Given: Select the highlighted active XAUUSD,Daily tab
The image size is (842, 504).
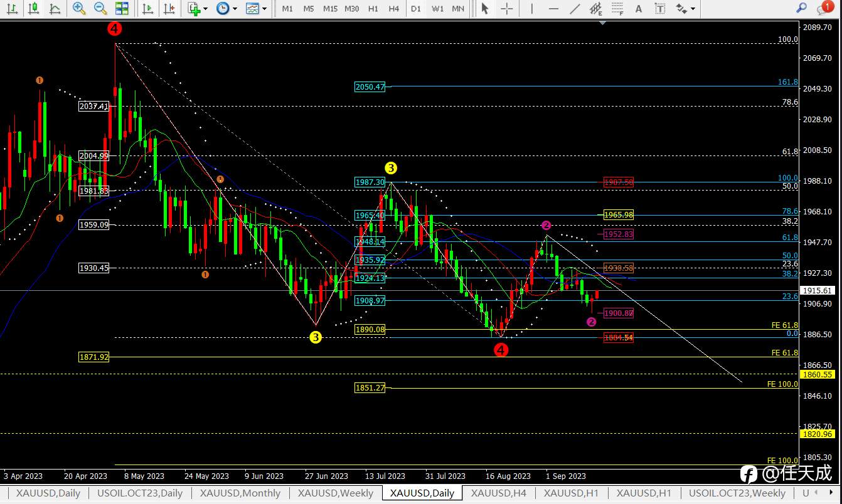Looking at the screenshot, I should point(422,493).
